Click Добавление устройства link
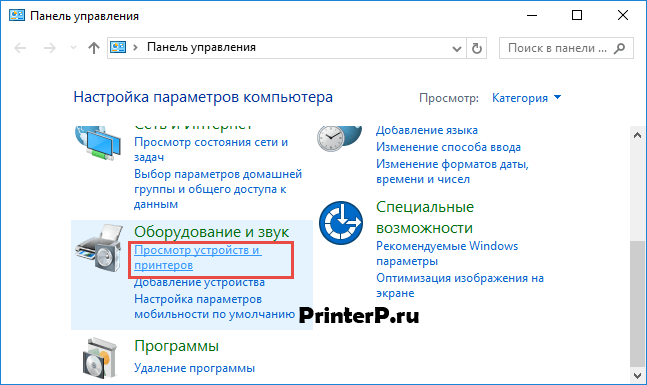This screenshot has height=385, width=647. coord(199,282)
